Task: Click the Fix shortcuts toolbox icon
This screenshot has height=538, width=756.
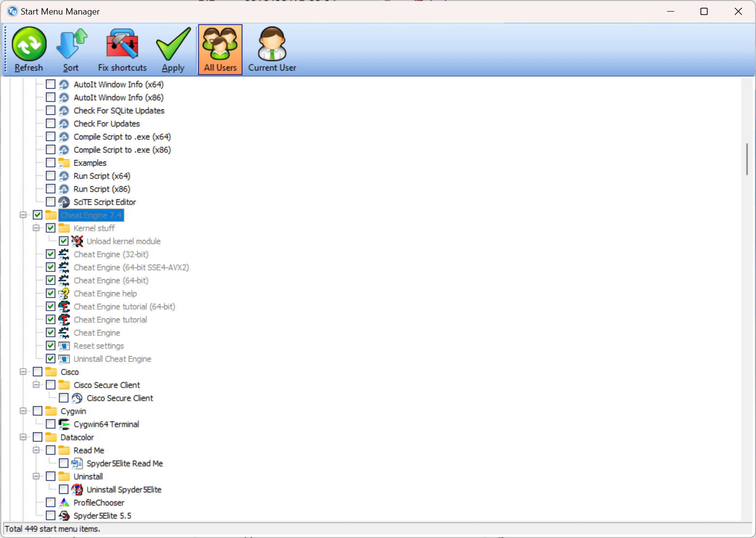Action: [122, 45]
